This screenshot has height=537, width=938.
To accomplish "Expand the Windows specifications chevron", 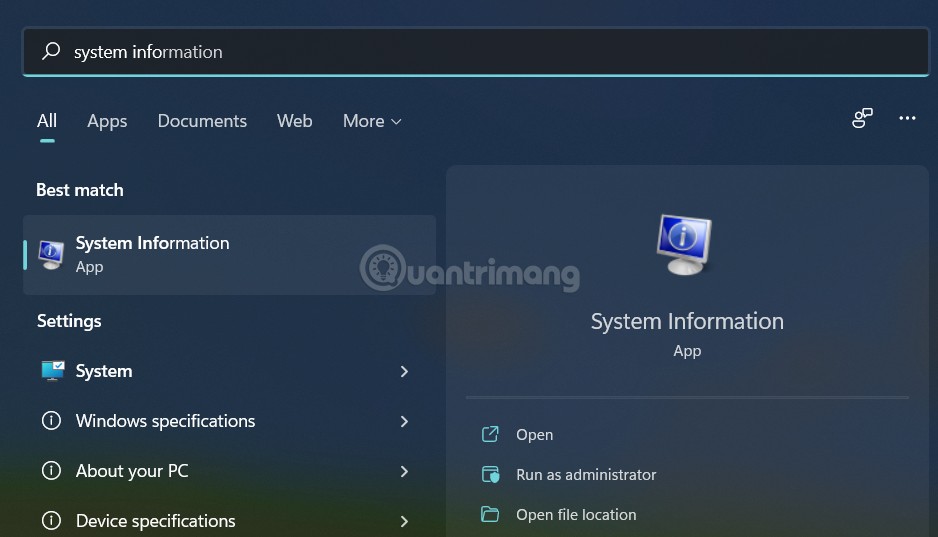I will coord(404,422).
